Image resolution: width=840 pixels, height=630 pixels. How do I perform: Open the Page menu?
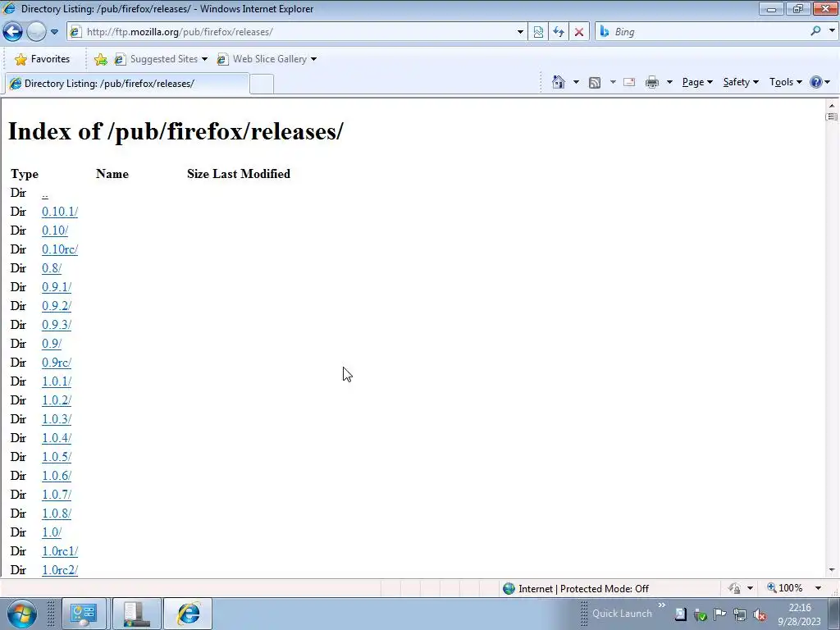[x=697, y=82]
